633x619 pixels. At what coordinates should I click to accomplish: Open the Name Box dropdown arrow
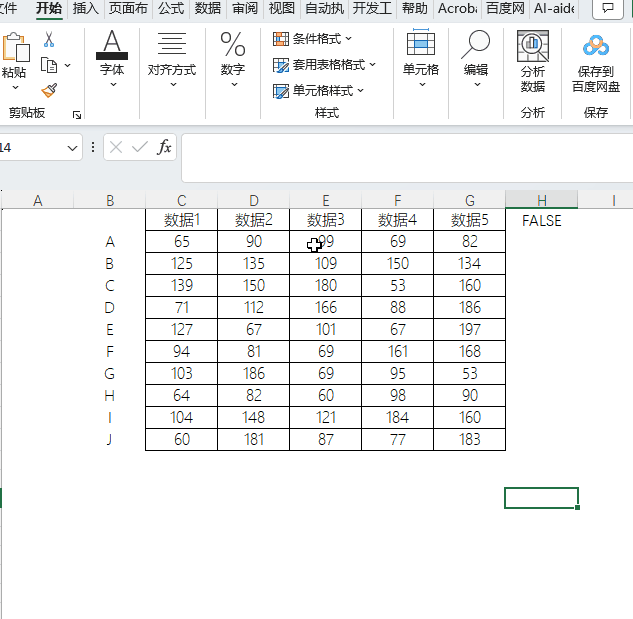[72, 148]
